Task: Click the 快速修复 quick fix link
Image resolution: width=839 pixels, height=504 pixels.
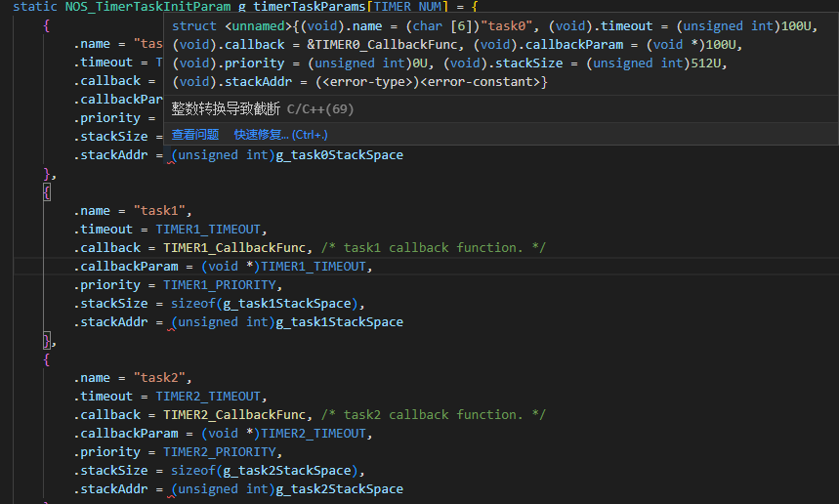Action: pyautogui.click(x=280, y=135)
